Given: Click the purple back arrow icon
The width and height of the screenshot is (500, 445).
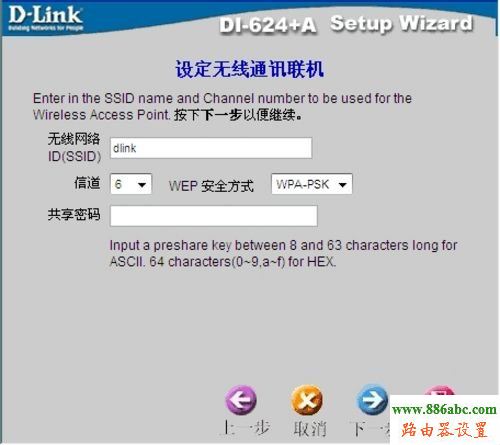Looking at the screenshot, I should click(241, 400).
